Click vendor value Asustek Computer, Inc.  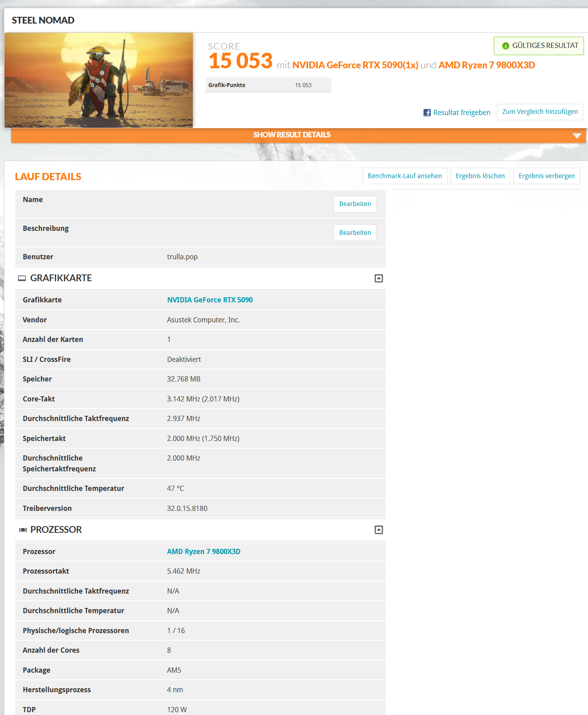tap(203, 320)
